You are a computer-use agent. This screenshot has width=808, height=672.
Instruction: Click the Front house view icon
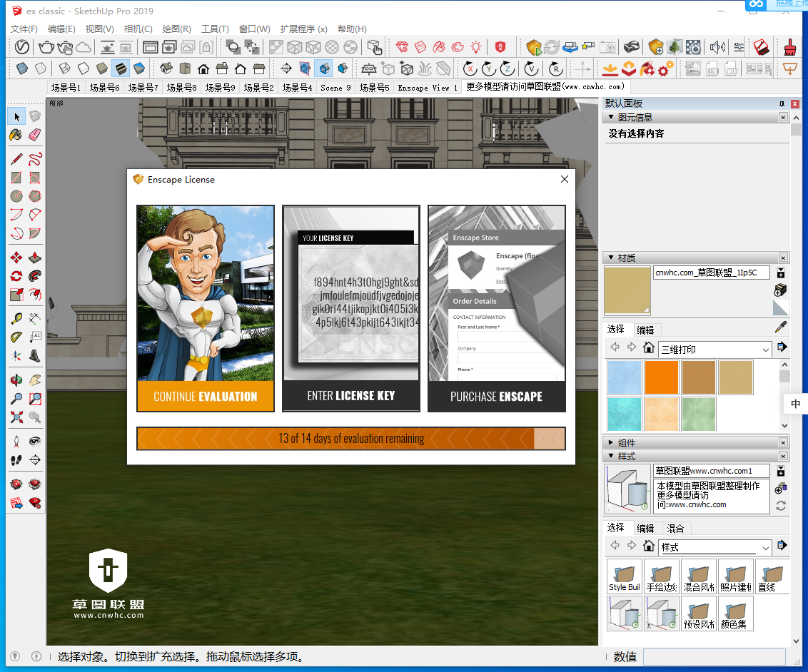tap(203, 68)
